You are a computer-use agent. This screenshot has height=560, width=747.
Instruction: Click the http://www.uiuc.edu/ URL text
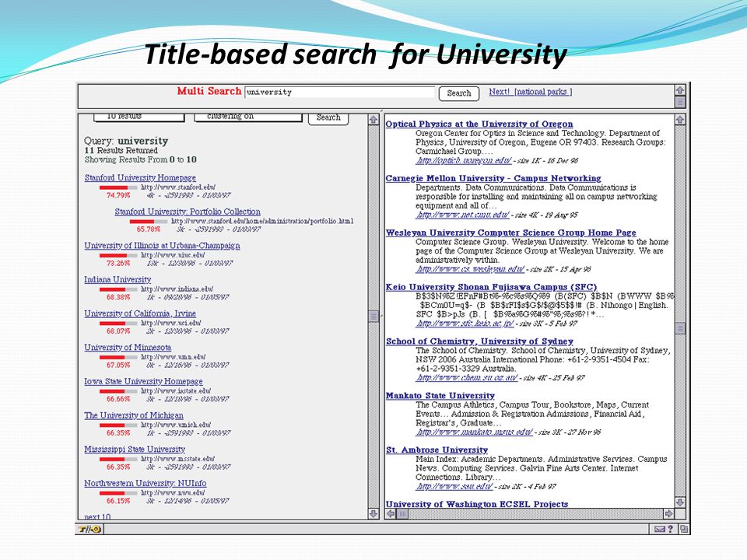tap(173, 255)
